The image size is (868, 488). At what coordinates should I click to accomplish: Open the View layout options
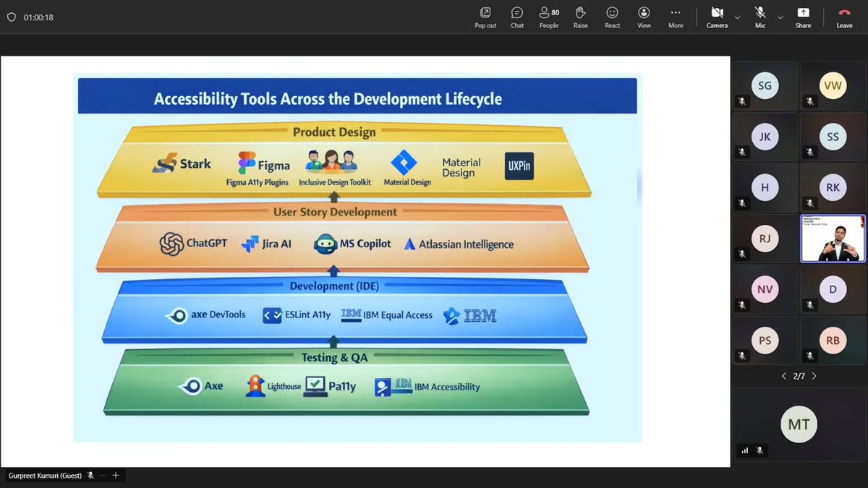(644, 17)
